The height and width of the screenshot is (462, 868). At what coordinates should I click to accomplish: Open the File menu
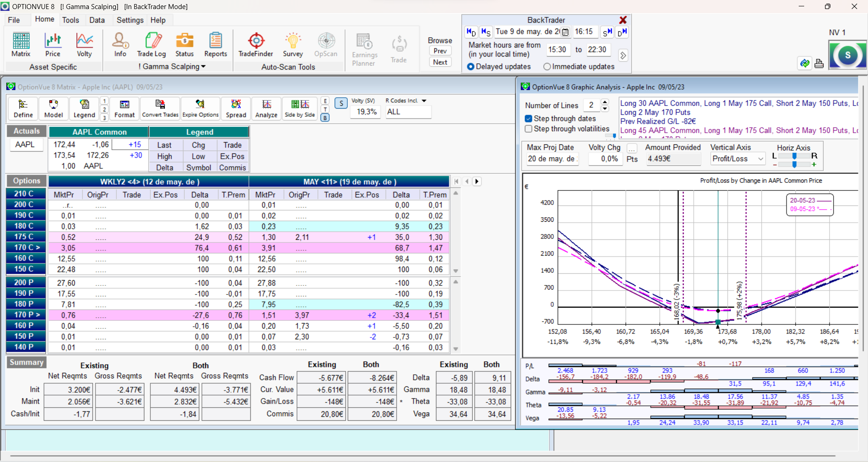(x=14, y=20)
